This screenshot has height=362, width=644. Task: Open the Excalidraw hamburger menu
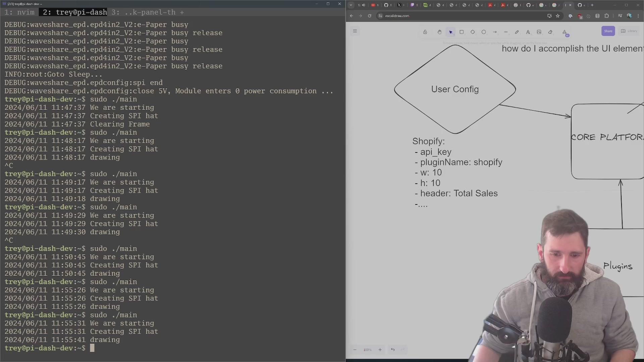[x=355, y=31]
